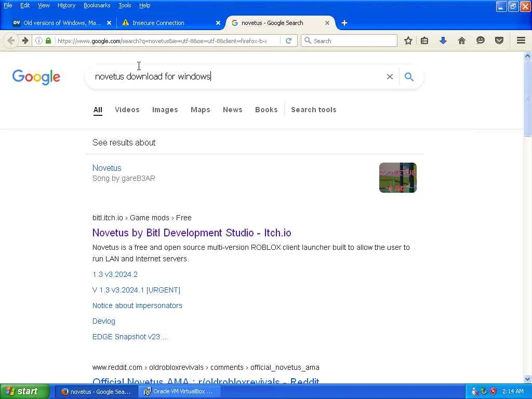Click the 2:14 AM taskbar clock
The width and height of the screenshot is (532, 399).
click(513, 391)
